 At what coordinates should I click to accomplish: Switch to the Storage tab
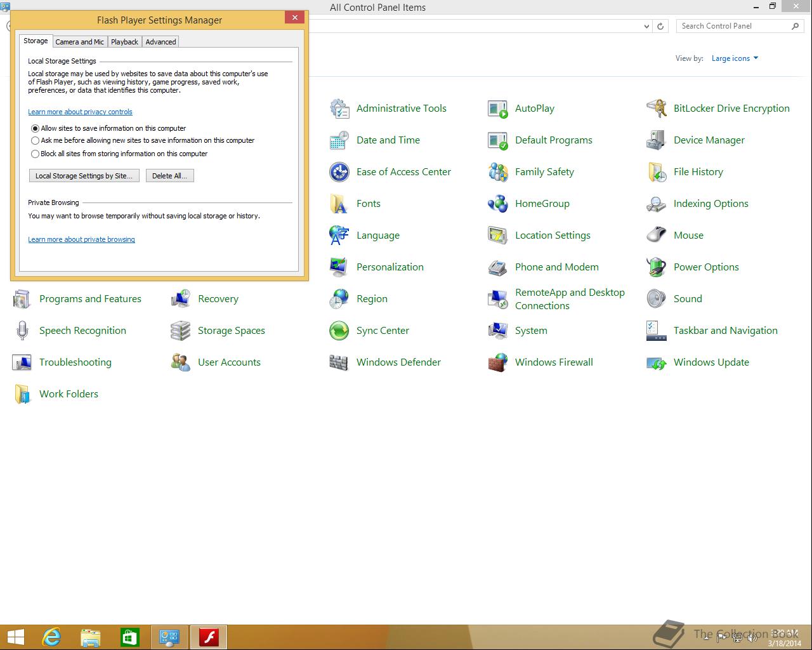tap(36, 41)
